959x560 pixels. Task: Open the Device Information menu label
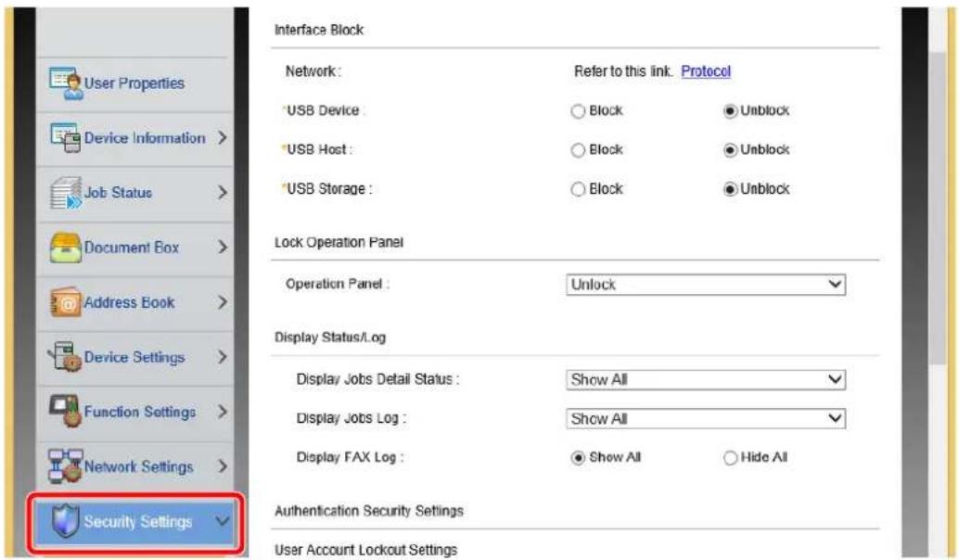tap(145, 138)
